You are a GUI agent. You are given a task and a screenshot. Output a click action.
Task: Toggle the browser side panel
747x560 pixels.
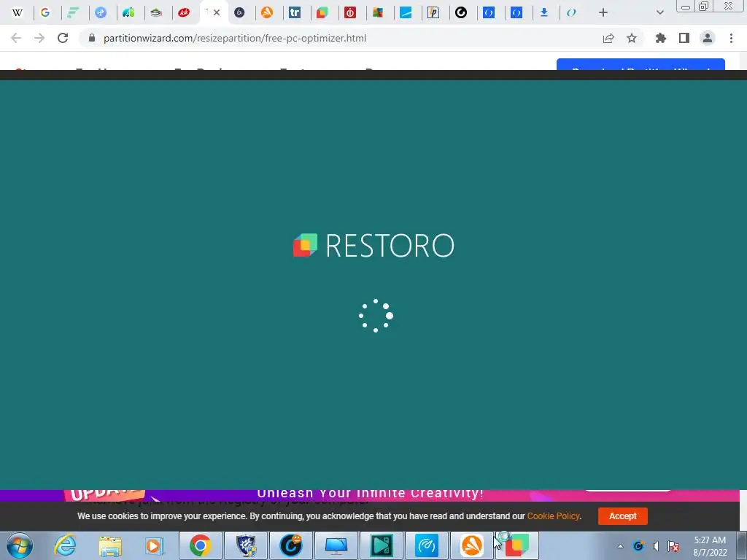click(684, 38)
